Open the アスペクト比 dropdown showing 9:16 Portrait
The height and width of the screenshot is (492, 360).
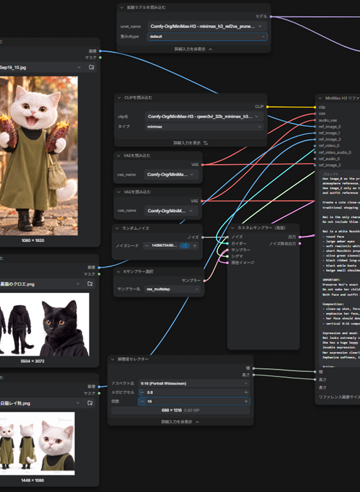pyautogui.click(x=194, y=384)
